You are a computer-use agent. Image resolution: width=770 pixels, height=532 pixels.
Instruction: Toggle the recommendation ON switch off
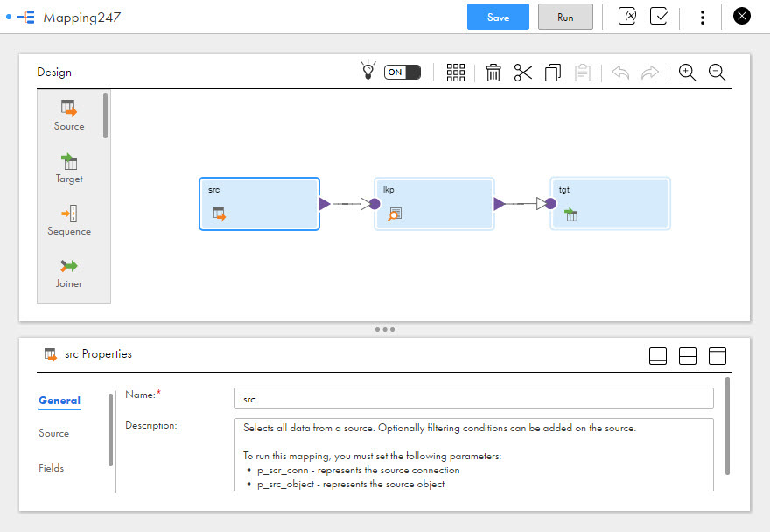(x=402, y=73)
